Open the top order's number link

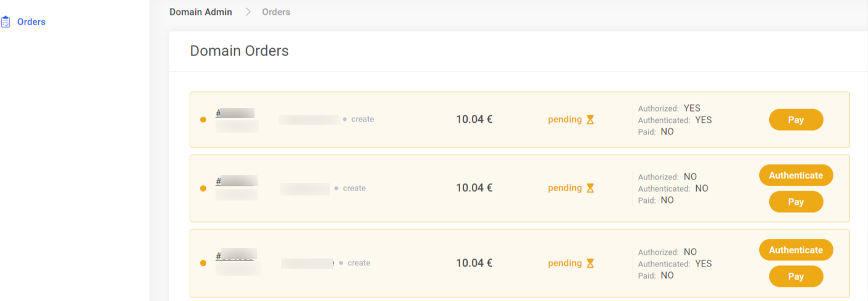(235, 113)
